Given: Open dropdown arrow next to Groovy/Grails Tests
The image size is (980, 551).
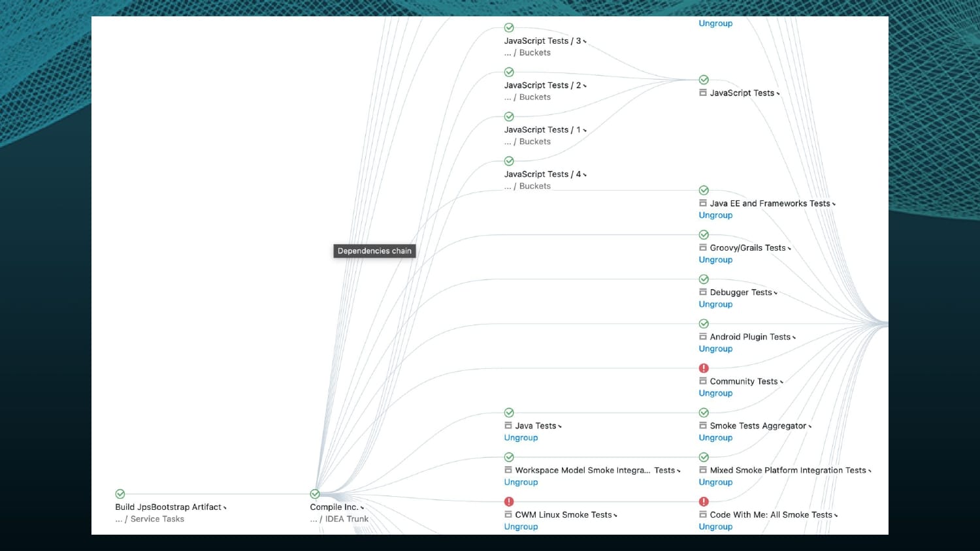Looking at the screenshot, I should [789, 249].
